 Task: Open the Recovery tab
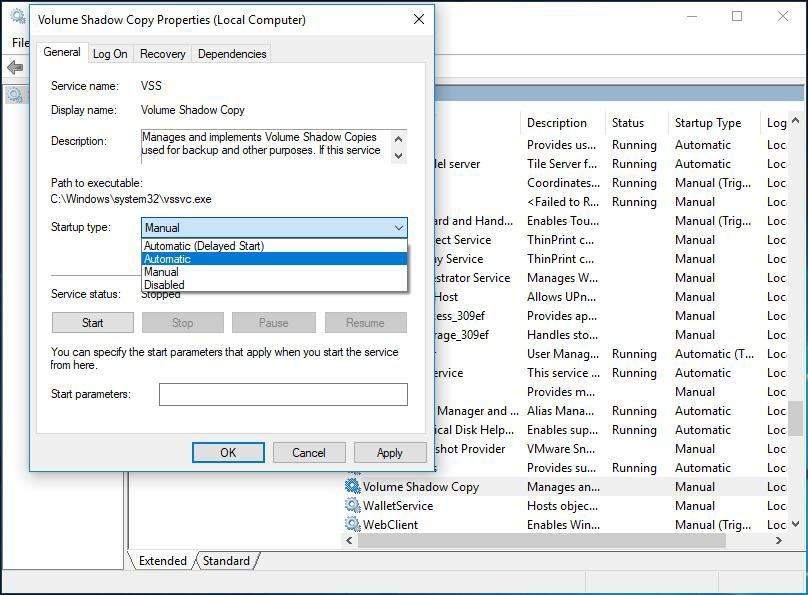[162, 53]
